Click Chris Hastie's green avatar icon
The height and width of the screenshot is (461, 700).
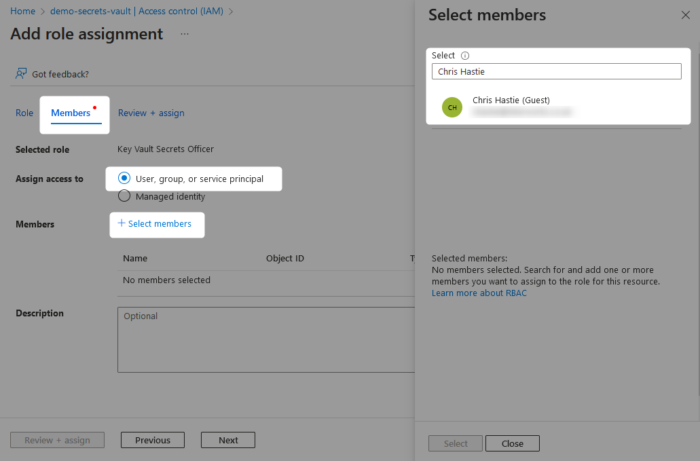[x=452, y=107]
